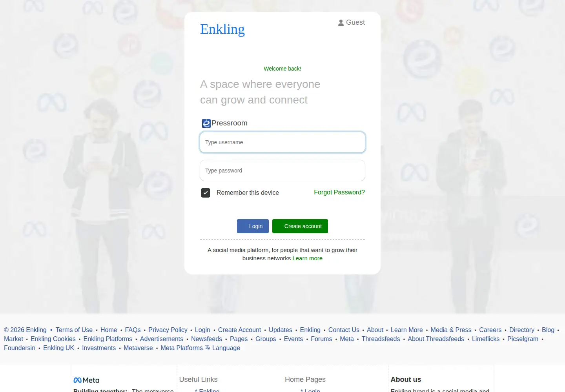Open Directory footer link

[522, 330]
